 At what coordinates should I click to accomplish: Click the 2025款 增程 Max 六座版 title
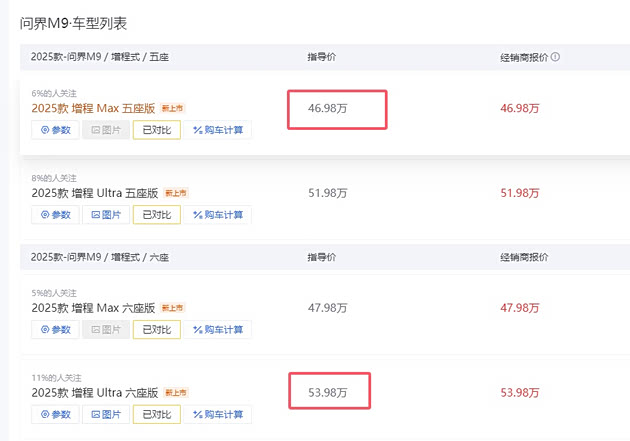click(x=93, y=308)
